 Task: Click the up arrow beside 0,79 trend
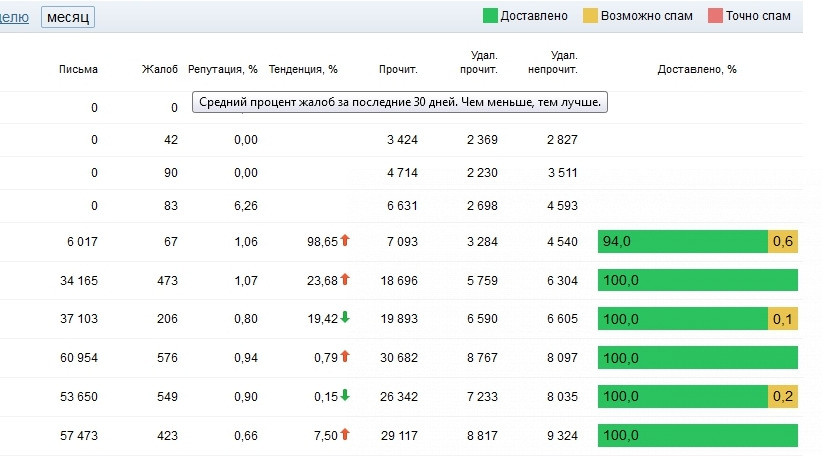point(345,356)
